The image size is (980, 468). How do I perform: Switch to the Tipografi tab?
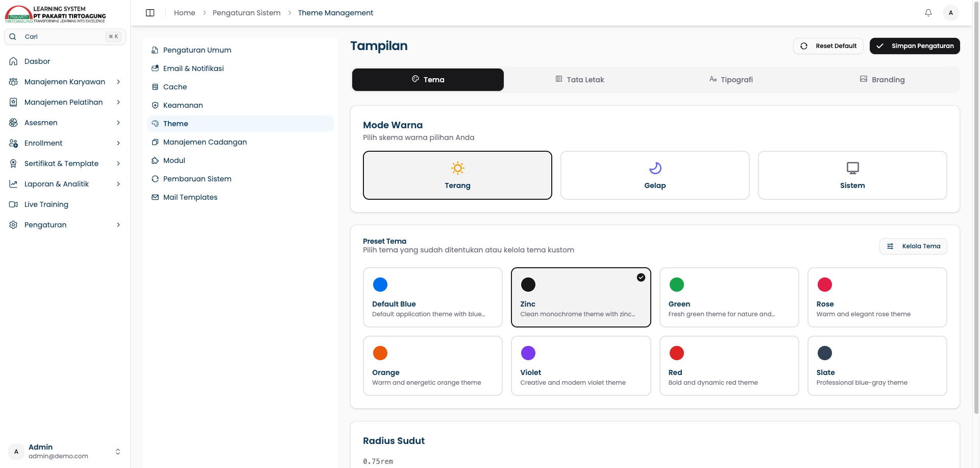(x=731, y=80)
